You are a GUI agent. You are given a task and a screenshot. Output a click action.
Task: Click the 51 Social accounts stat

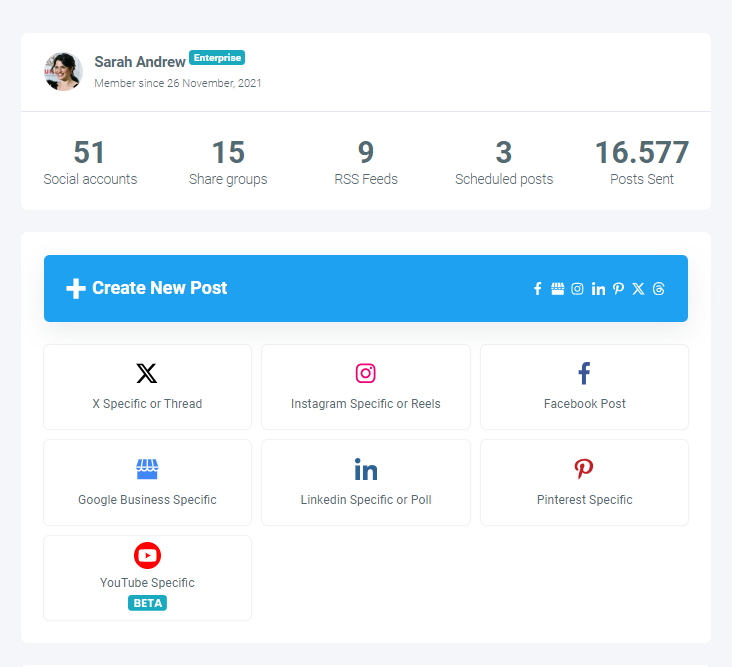pos(90,162)
